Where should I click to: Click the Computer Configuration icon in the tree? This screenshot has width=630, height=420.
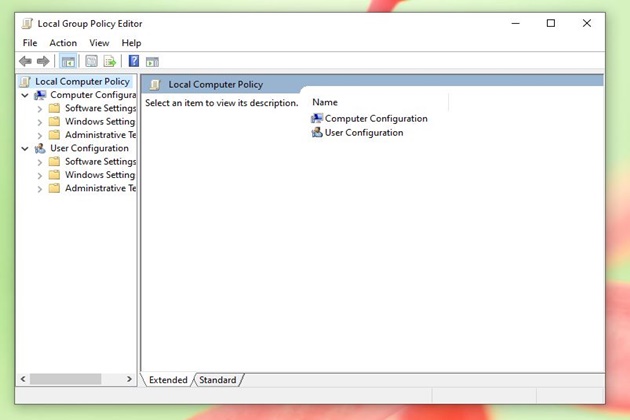(x=40, y=95)
